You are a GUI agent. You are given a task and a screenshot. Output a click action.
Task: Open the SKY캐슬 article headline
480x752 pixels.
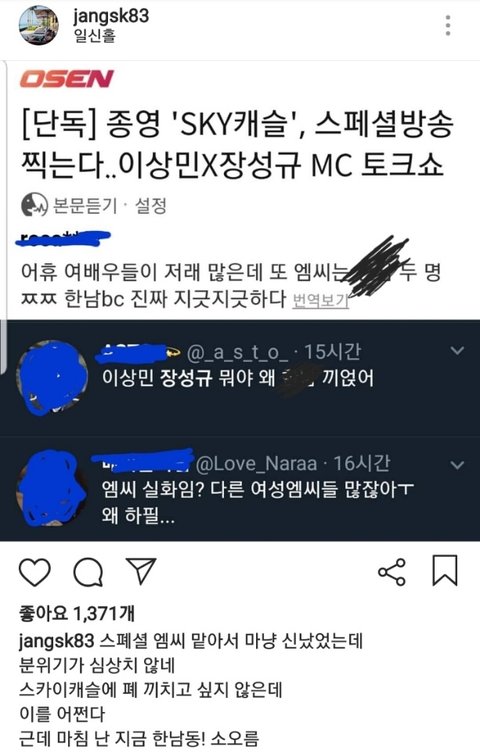click(236, 144)
